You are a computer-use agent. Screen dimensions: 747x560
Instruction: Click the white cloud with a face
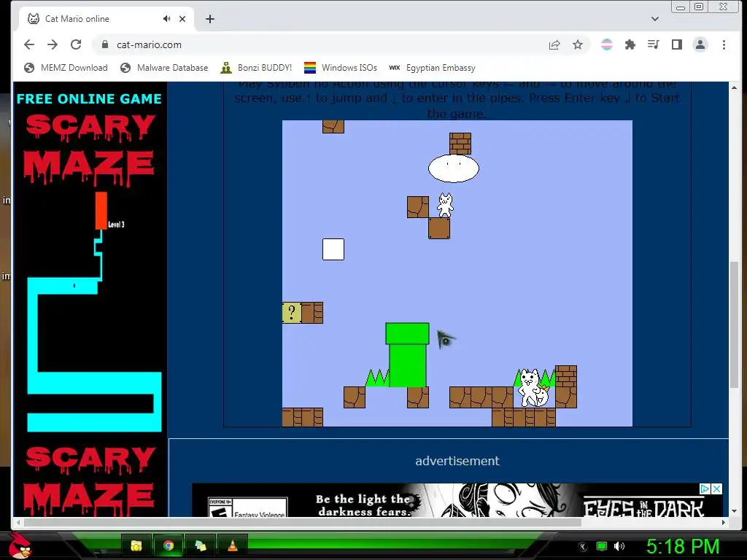point(454,168)
